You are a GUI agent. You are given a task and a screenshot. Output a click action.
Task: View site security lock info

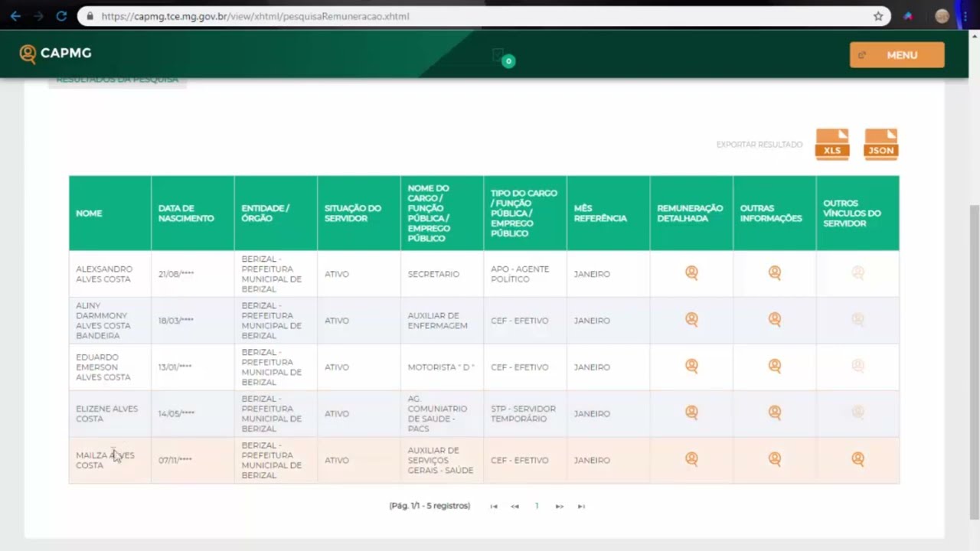click(90, 16)
